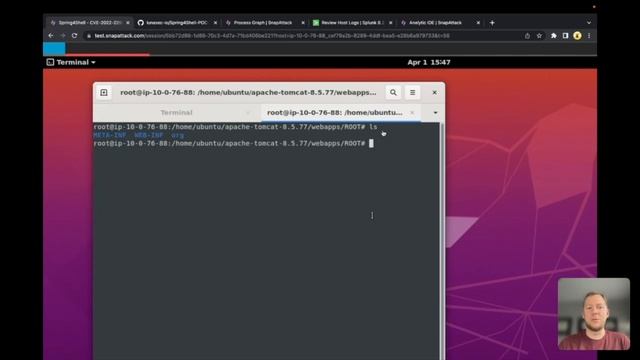
Task: Click the terminal prompt cursor line
Action: 233,143
